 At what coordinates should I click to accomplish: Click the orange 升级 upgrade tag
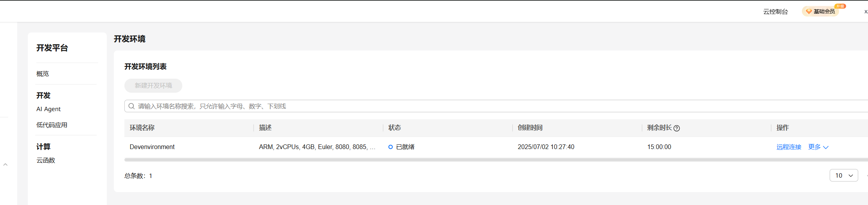840,6
